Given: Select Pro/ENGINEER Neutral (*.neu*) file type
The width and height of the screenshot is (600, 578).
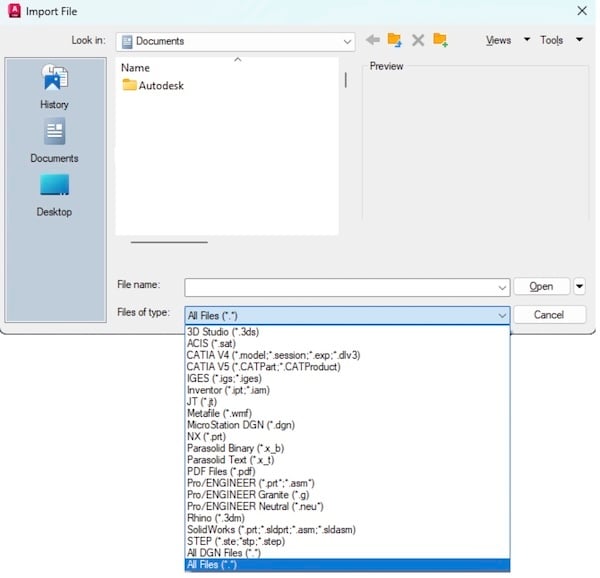Looking at the screenshot, I should pyautogui.click(x=347, y=506).
